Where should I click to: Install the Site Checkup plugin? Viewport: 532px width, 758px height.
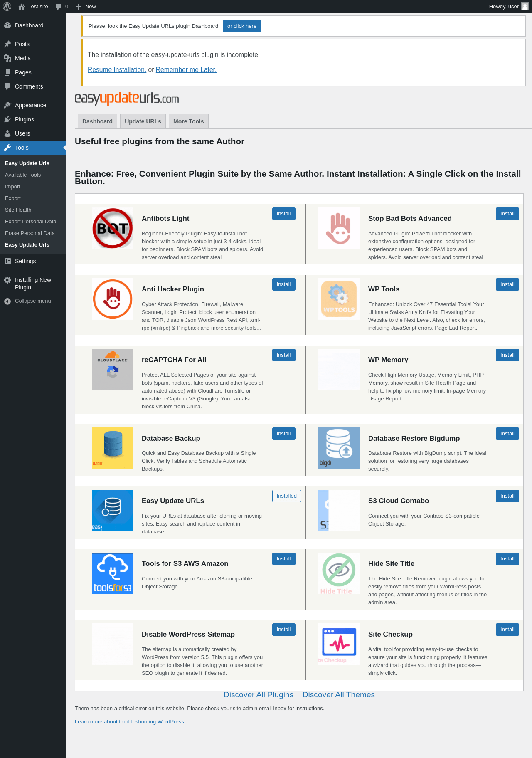tap(507, 630)
